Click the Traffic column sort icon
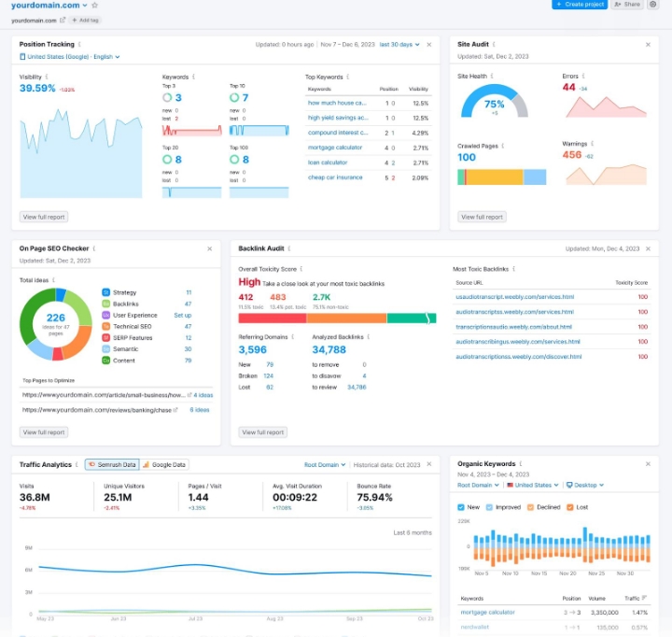Viewport: 672px width, 637px height. pos(644,598)
